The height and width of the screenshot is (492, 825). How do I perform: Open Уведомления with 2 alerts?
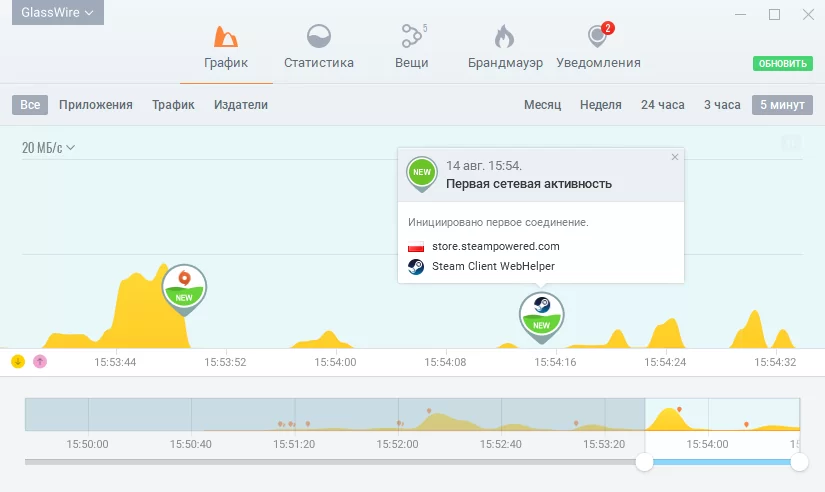pyautogui.click(x=598, y=48)
